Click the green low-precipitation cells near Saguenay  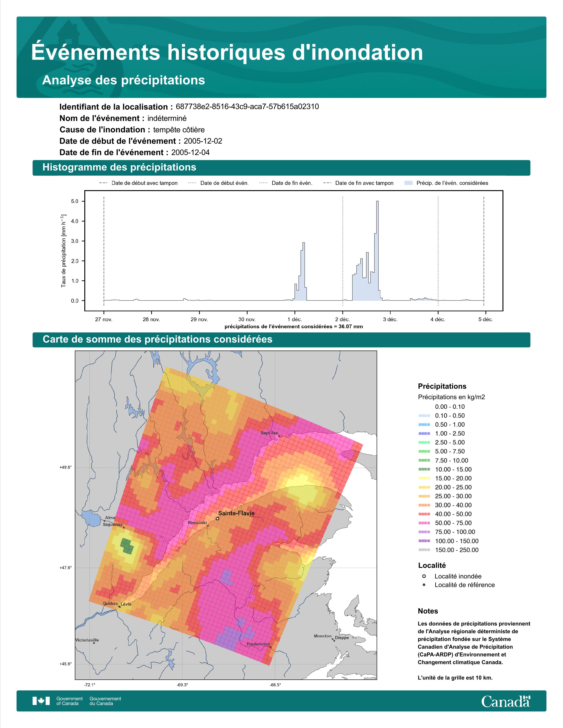[x=127, y=547]
